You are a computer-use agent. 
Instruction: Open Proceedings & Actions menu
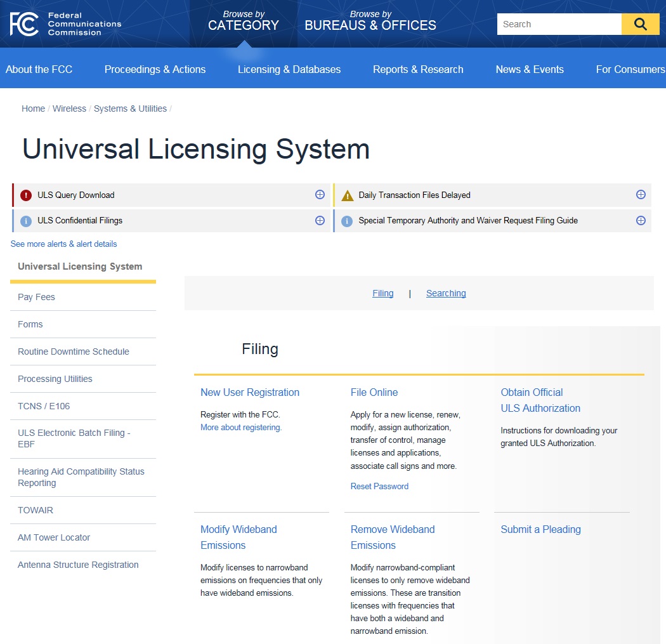155,69
